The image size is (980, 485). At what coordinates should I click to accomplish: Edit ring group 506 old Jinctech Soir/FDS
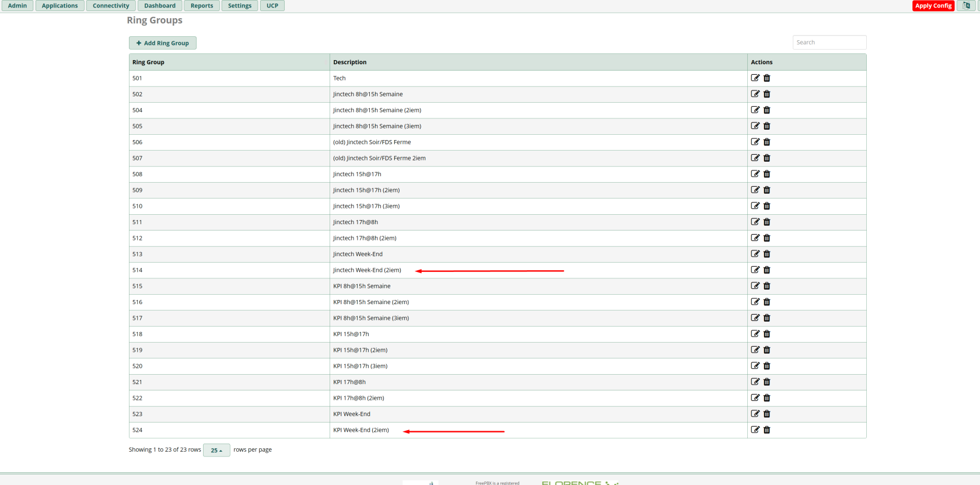click(x=755, y=142)
